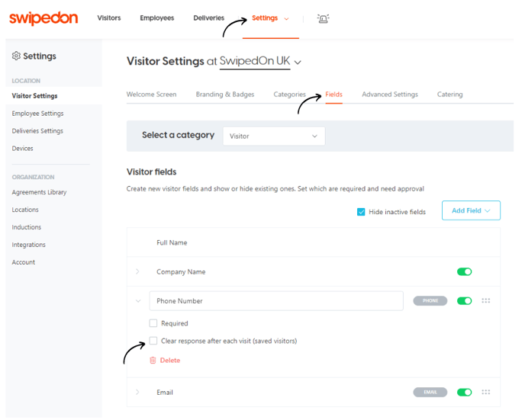Click the Settings gear icon in sidebar
Viewport: 525px width, 420px height.
click(16, 56)
